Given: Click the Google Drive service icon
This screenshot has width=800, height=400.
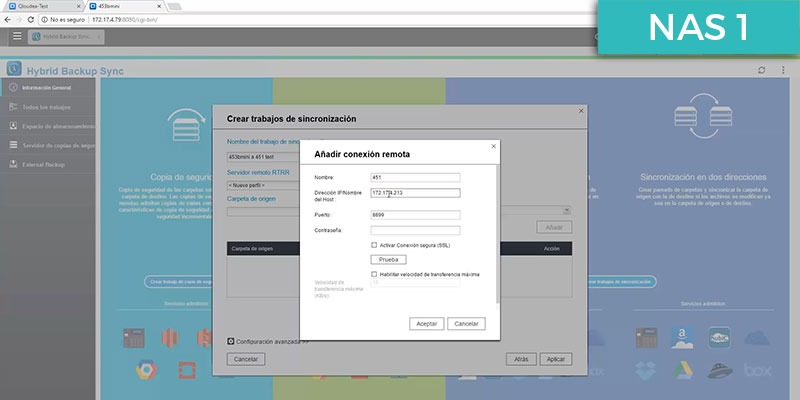Looking at the screenshot, I should 683,370.
